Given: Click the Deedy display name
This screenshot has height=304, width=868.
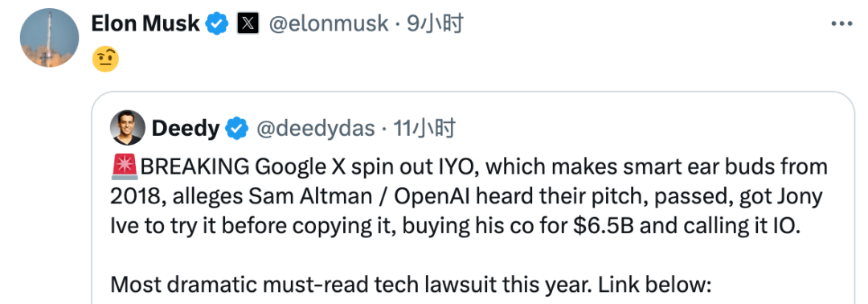Looking at the screenshot, I should 186,129.
